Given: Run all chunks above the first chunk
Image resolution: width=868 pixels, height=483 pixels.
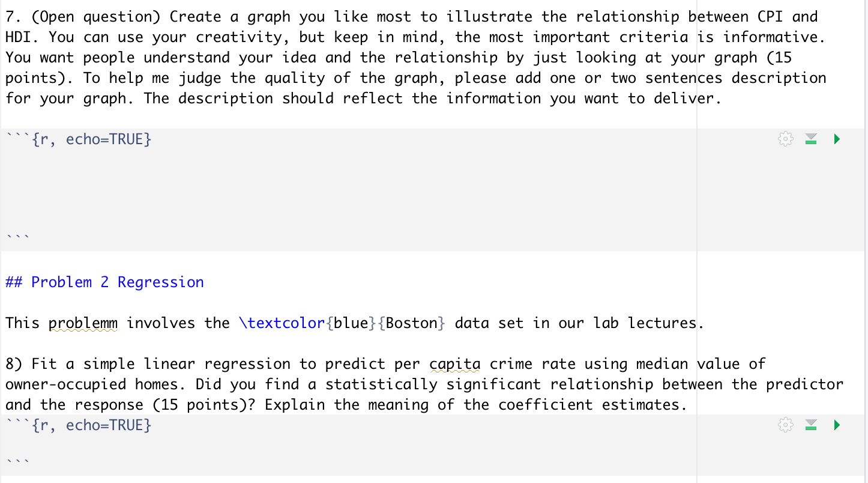Looking at the screenshot, I should pyautogui.click(x=810, y=139).
